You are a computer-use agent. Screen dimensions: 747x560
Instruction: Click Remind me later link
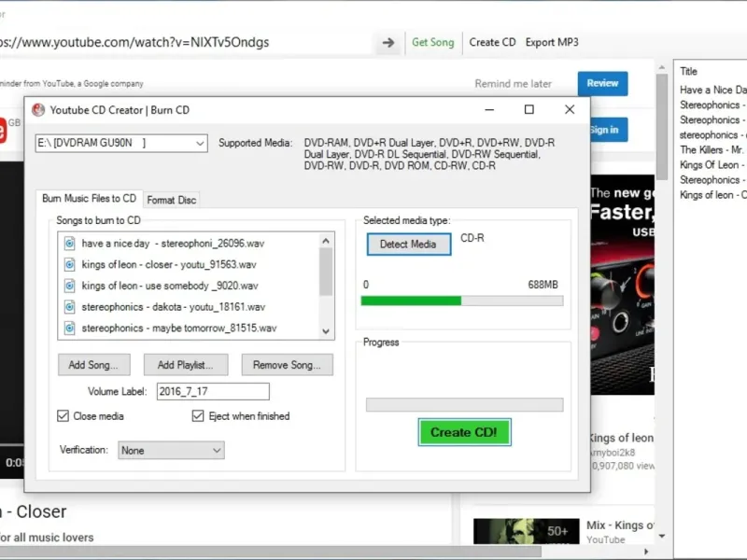click(x=513, y=84)
